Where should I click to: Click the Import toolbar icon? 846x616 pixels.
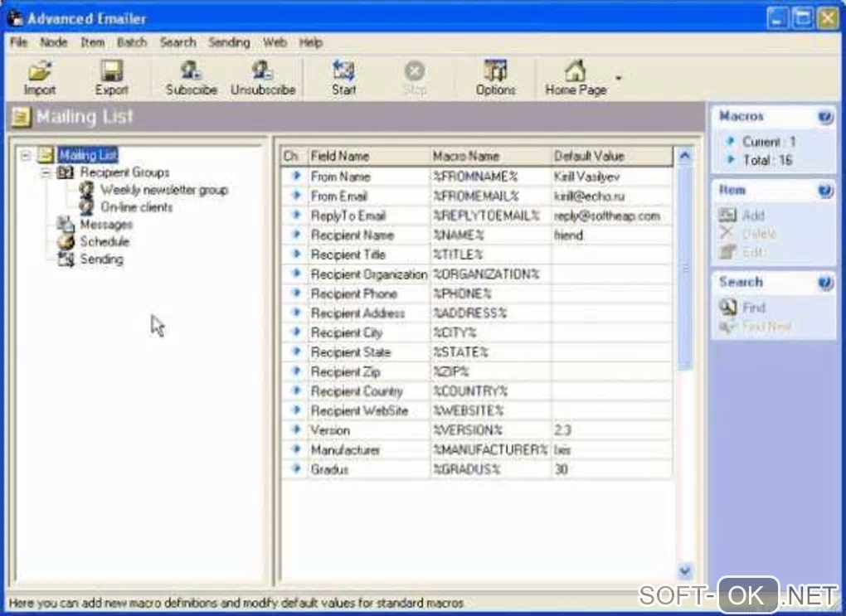coord(40,70)
